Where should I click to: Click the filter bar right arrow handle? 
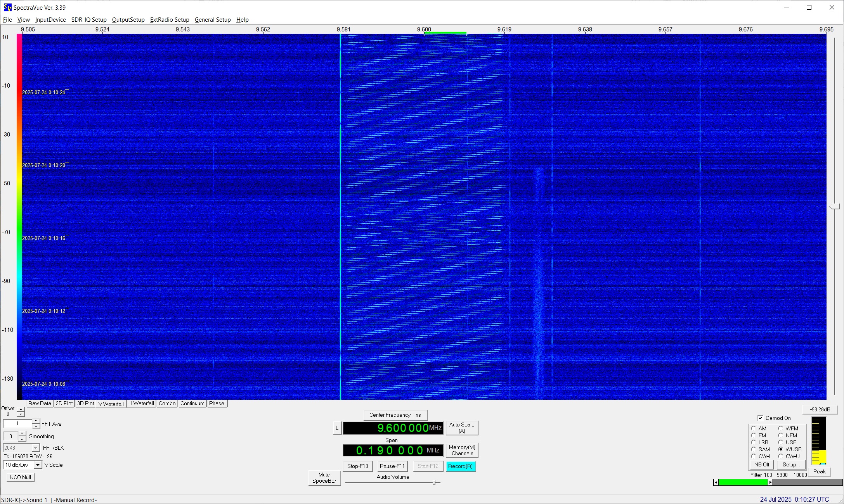tap(770, 482)
